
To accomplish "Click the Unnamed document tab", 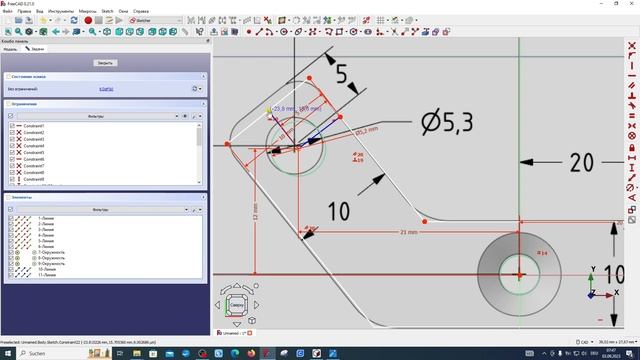I will (x=234, y=333).
